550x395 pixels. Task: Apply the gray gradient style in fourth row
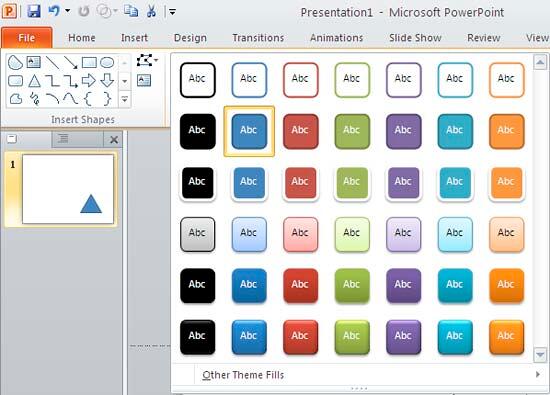pyautogui.click(x=197, y=234)
